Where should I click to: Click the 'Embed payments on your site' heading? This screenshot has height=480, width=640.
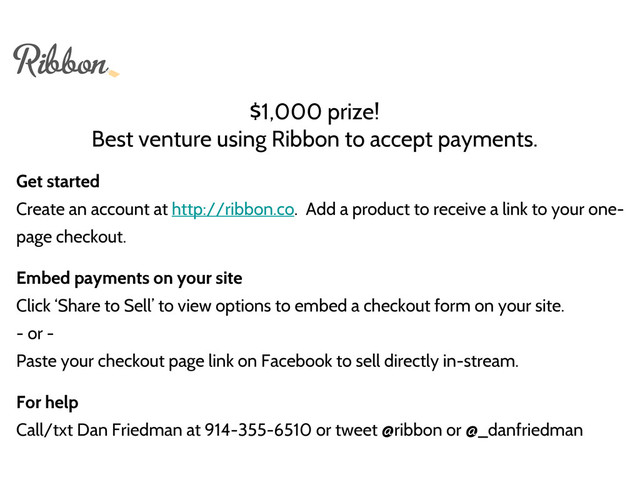coord(129,278)
